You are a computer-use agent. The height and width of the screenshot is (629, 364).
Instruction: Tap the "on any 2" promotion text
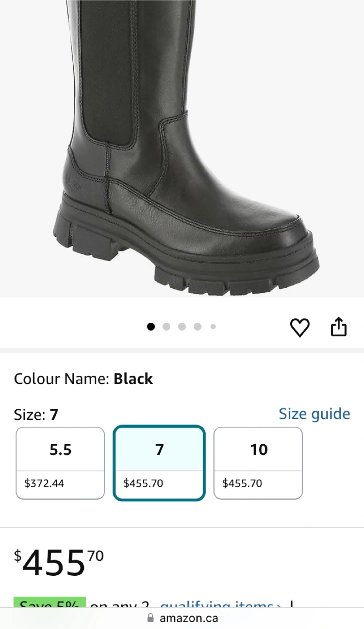(x=120, y=605)
